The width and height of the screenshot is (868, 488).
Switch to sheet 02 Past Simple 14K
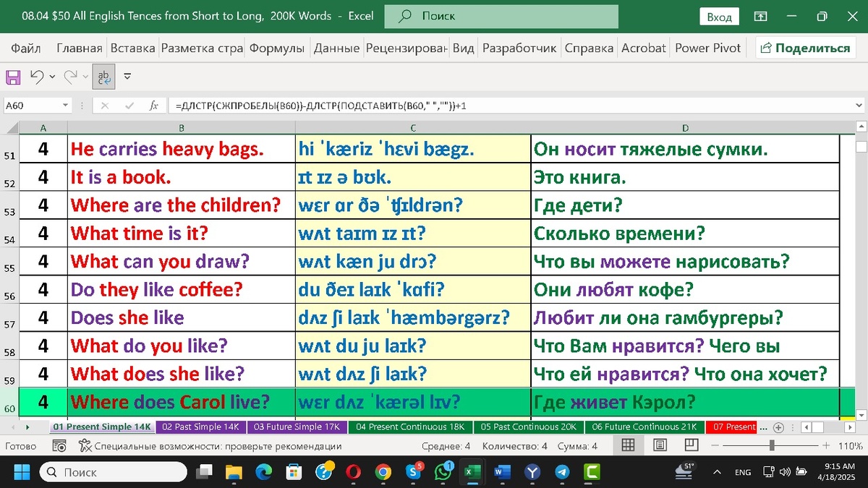pyautogui.click(x=201, y=427)
